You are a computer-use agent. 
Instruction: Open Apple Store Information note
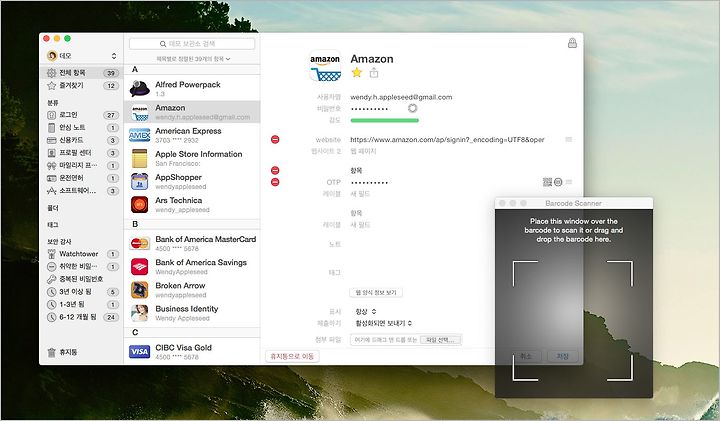[x=192, y=158]
